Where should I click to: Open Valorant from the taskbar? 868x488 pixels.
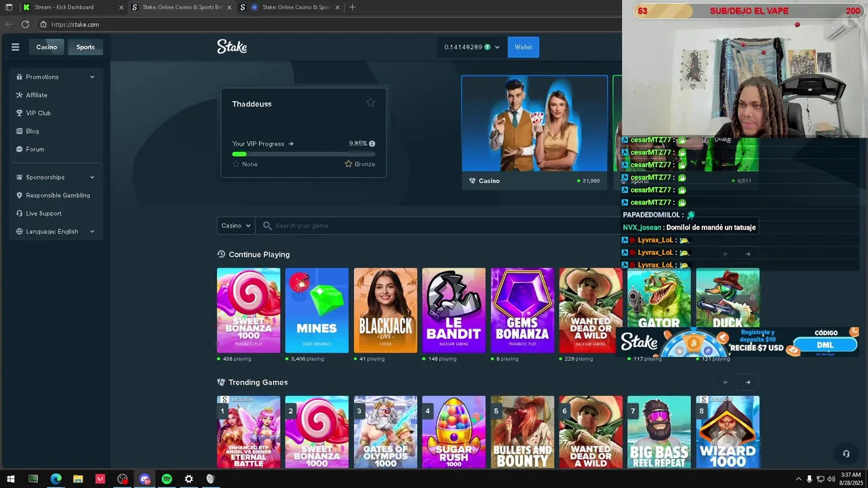pyautogui.click(x=100, y=479)
